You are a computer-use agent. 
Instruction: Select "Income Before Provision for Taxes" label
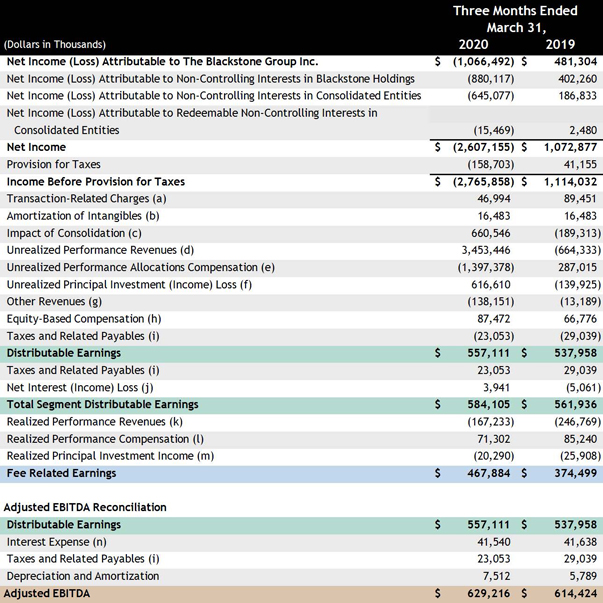[95, 182]
